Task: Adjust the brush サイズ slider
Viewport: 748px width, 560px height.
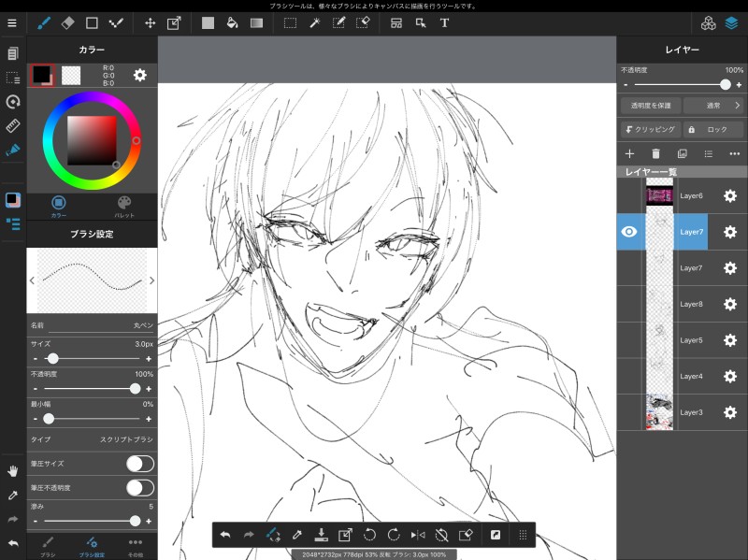Action: pyautogui.click(x=92, y=358)
